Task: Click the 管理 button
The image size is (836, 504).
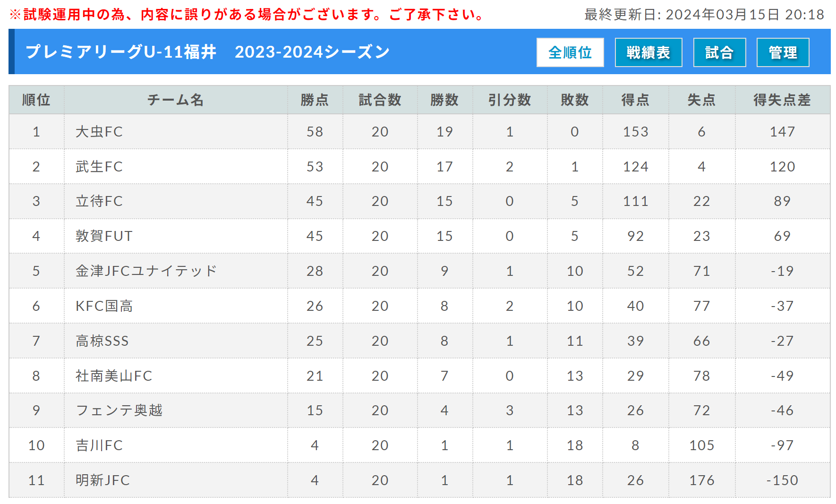Action: [x=783, y=52]
